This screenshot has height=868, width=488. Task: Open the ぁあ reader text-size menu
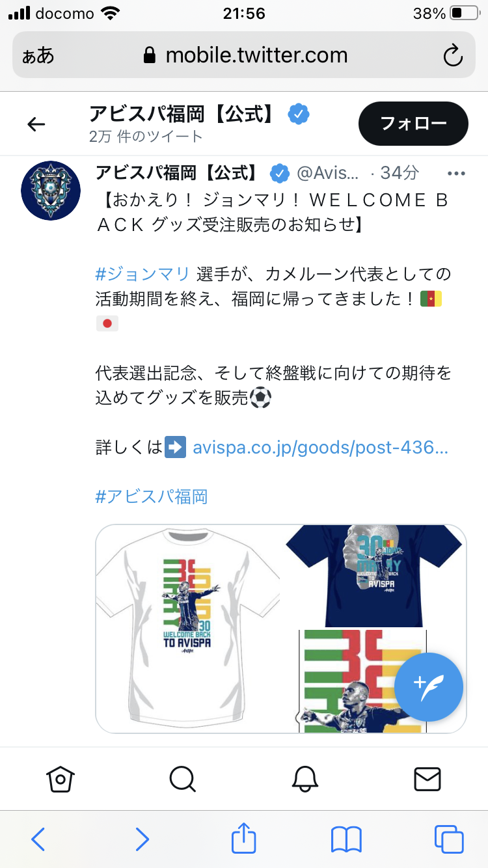tap(38, 56)
